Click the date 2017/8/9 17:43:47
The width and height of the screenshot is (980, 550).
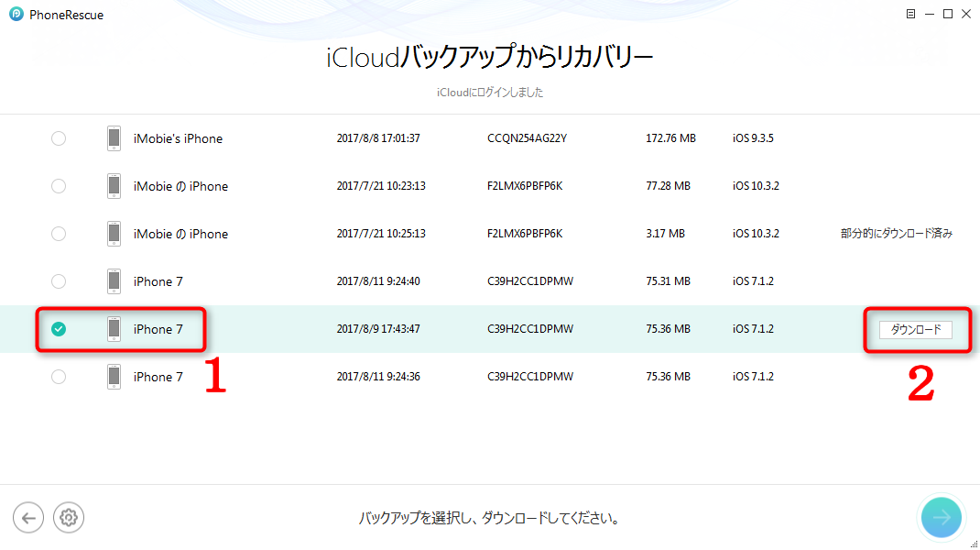point(378,328)
